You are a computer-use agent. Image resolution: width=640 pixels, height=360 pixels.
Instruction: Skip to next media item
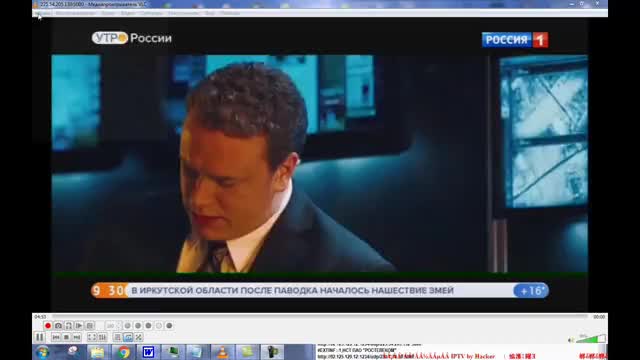pyautogui.click(x=76, y=337)
